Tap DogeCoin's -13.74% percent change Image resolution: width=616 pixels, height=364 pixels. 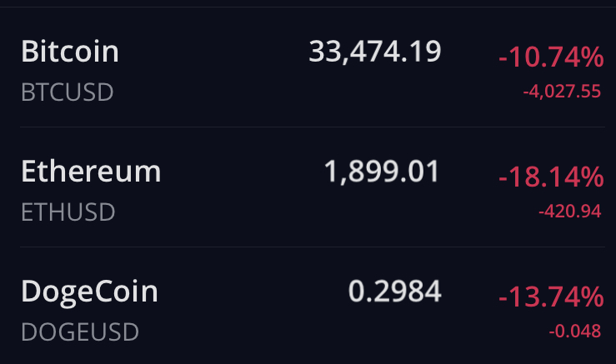click(x=550, y=297)
